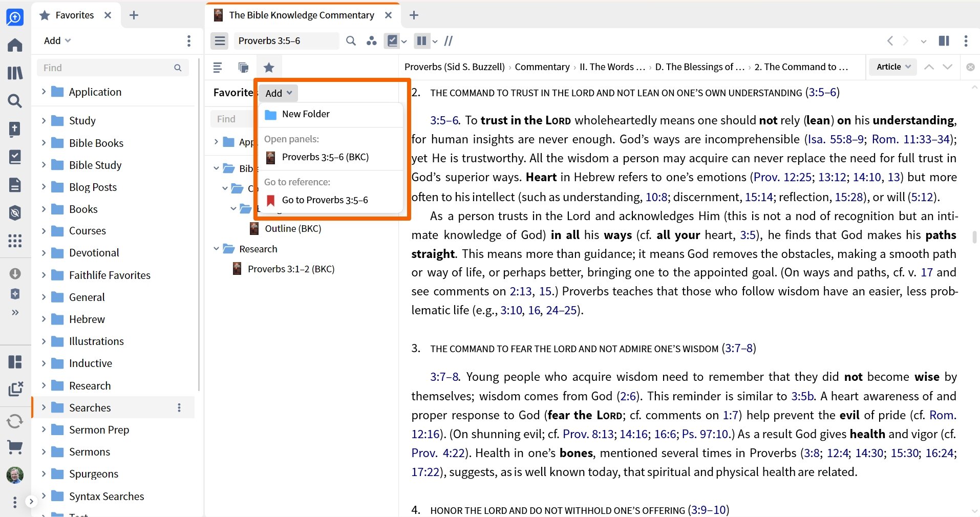980x517 pixels.
Task: Select Go to Proverbs 3:5–6 menu entry
Action: [331, 200]
